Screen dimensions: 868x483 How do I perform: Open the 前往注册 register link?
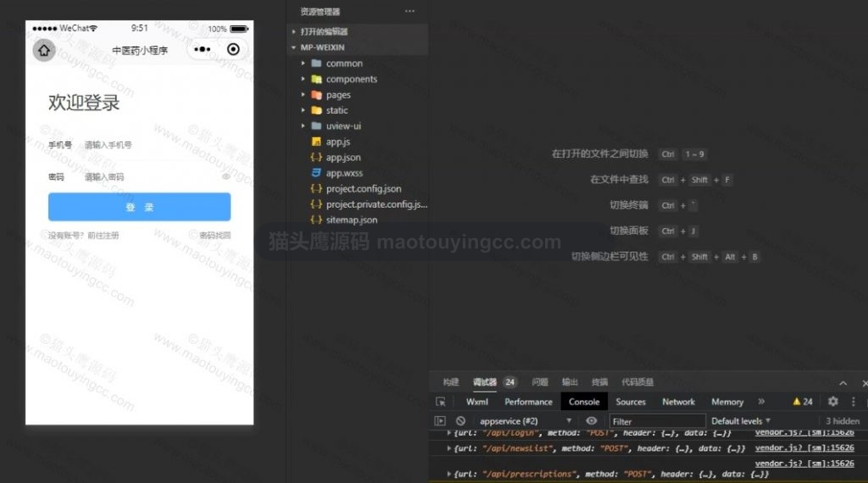[x=103, y=236]
